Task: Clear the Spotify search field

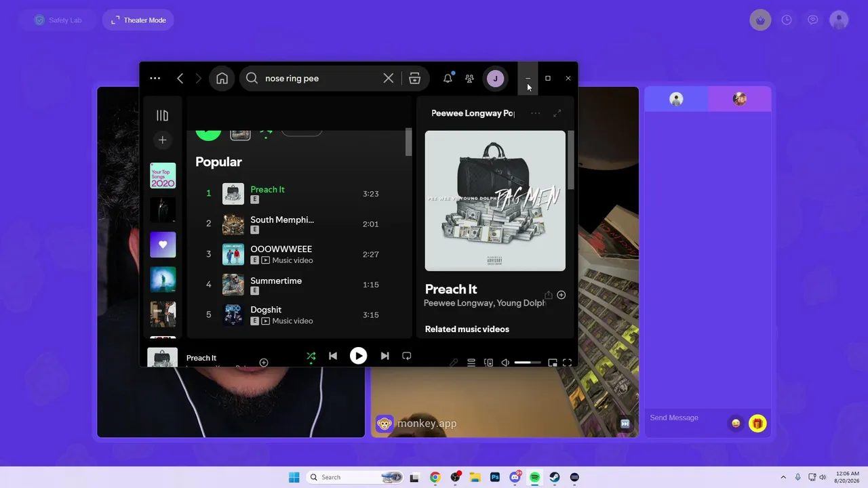Action: 389,79
